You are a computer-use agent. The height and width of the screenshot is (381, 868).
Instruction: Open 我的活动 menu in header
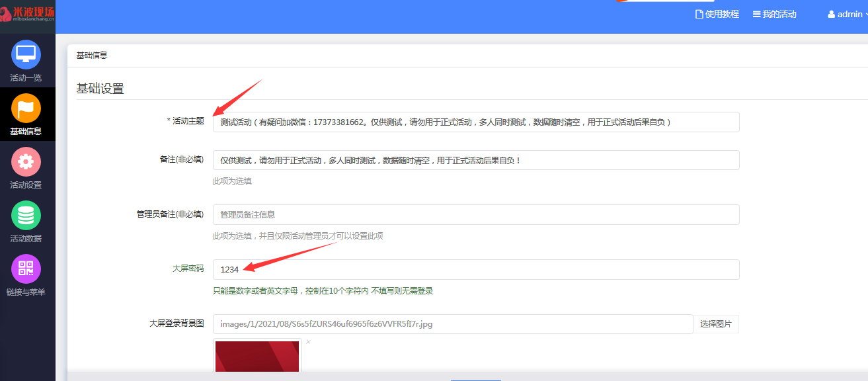click(774, 15)
